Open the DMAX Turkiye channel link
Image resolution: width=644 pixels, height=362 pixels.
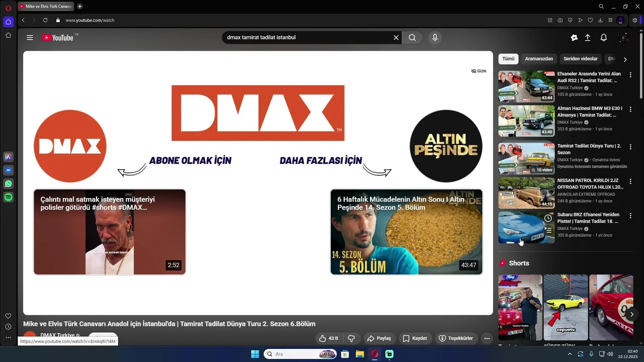click(x=57, y=335)
